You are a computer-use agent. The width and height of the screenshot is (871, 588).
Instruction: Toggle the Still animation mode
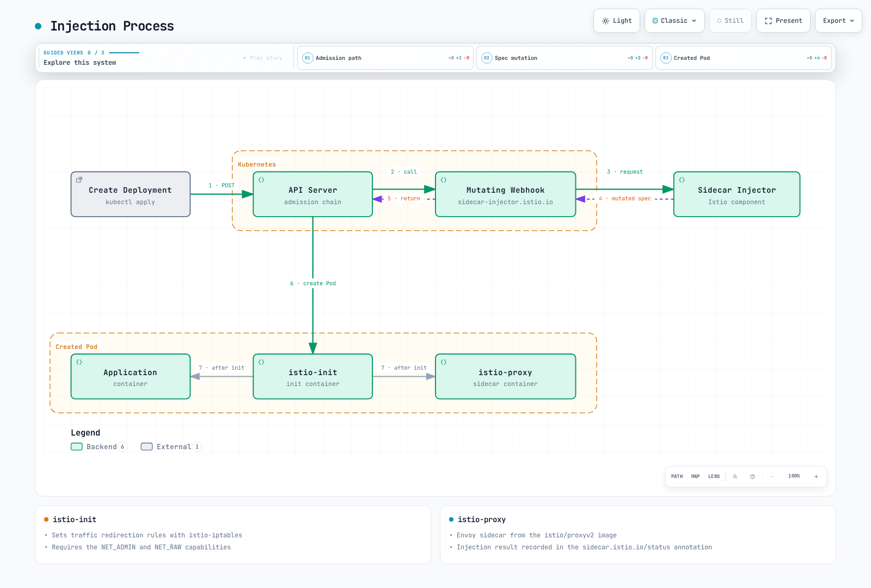[x=731, y=21]
